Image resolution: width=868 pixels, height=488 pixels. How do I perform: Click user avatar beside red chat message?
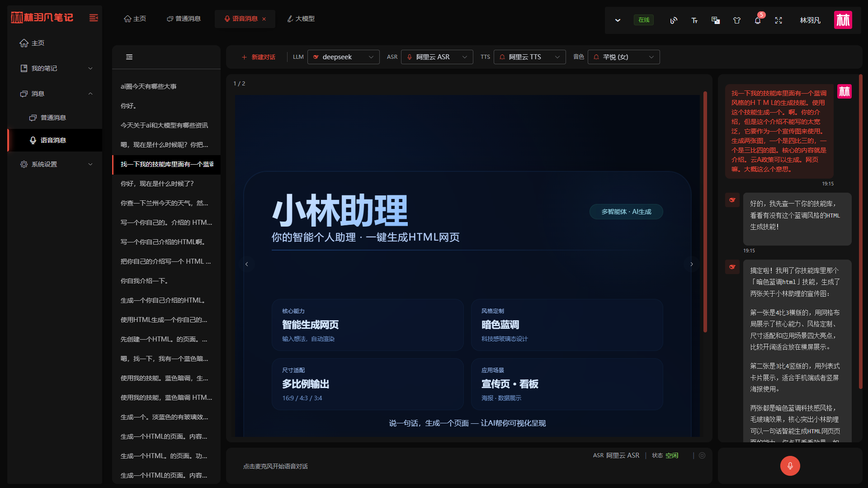point(844,92)
